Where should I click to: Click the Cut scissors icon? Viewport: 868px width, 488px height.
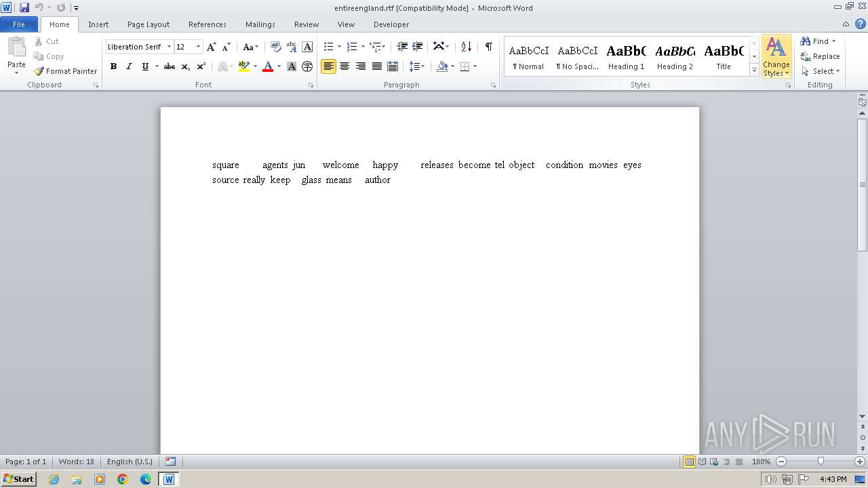tap(39, 41)
